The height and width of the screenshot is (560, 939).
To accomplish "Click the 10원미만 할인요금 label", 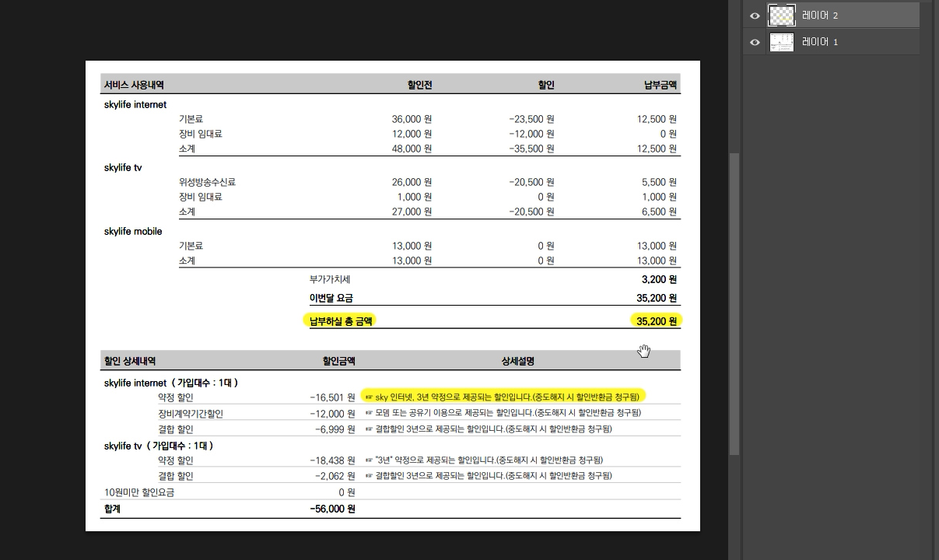I will [x=139, y=492].
